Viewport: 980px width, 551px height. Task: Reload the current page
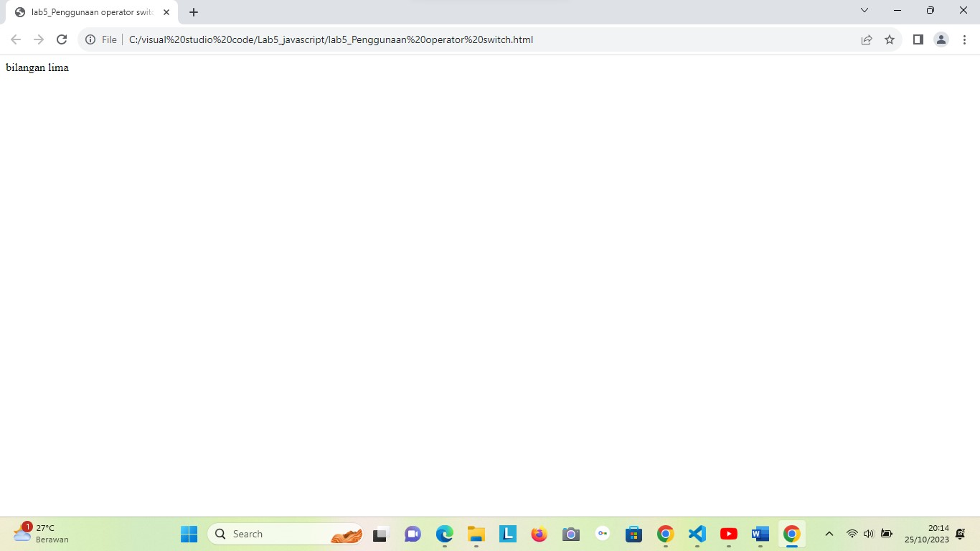[62, 39]
